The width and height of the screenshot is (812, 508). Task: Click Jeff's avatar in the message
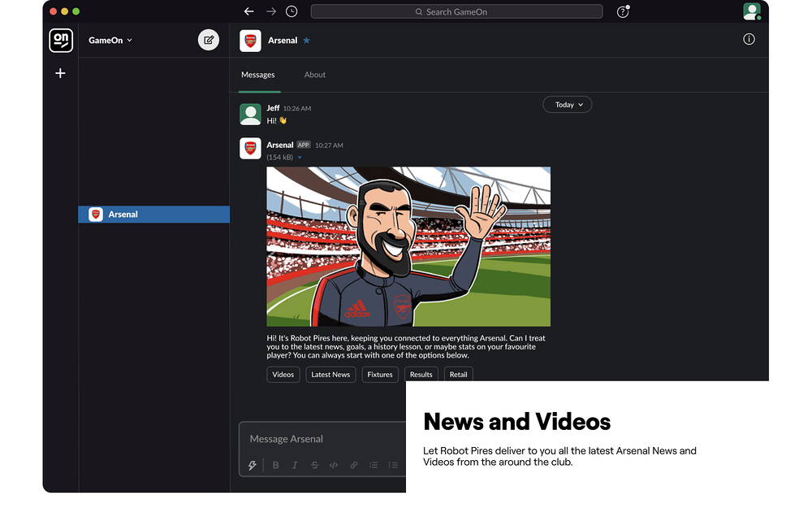pos(250,114)
